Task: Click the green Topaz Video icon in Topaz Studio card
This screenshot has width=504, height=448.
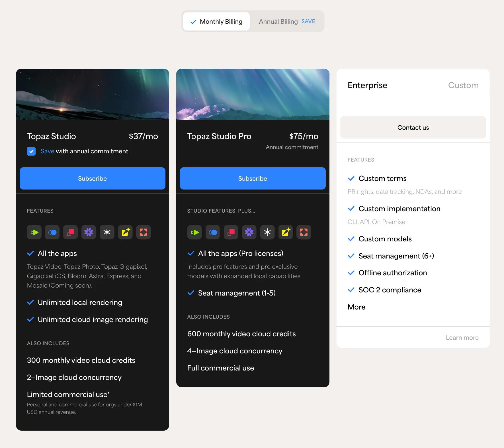Action: (34, 232)
